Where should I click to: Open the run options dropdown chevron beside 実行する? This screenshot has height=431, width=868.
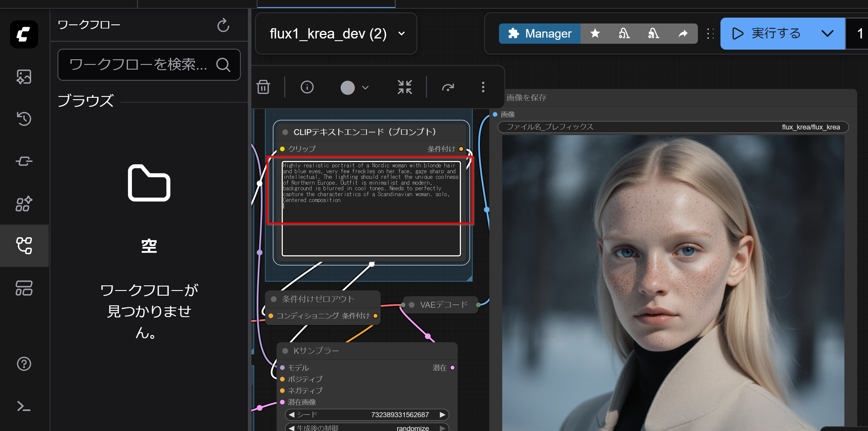(827, 33)
